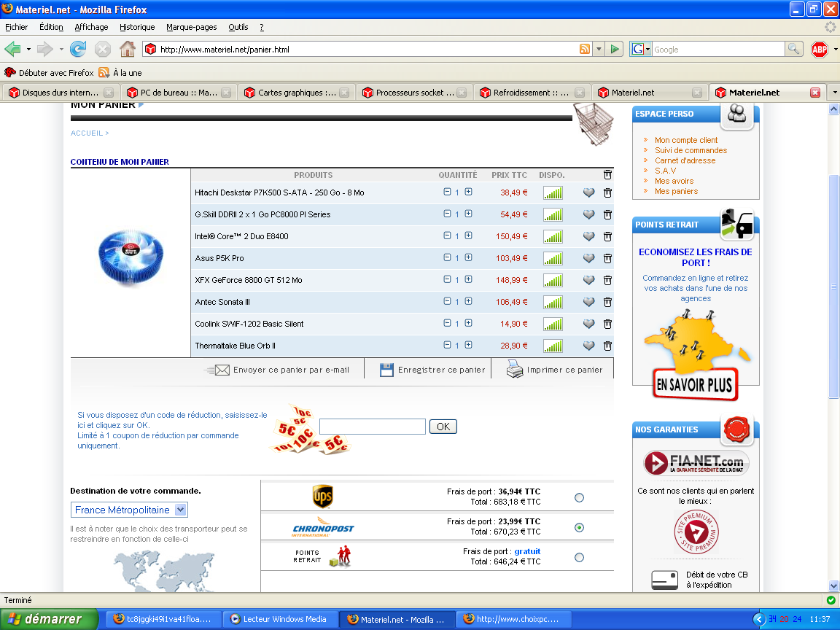The width and height of the screenshot is (840, 630).
Task: Click the green Go arrow next to URL
Action: [615, 50]
